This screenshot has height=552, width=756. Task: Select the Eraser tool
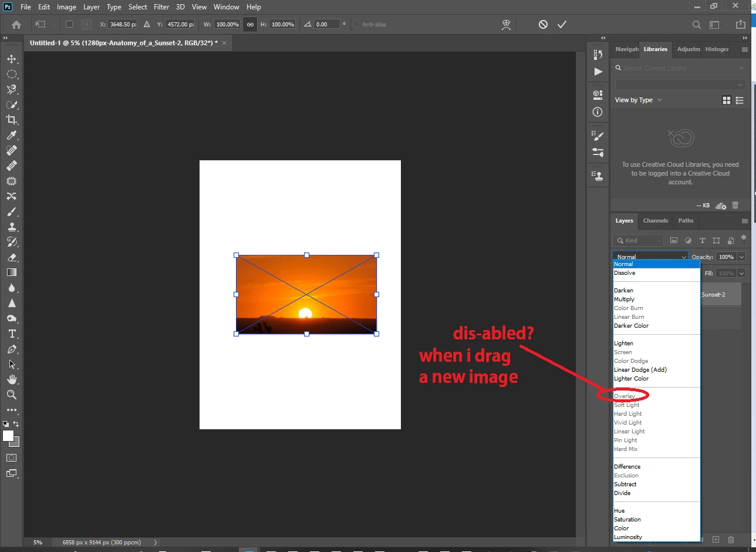point(11,257)
